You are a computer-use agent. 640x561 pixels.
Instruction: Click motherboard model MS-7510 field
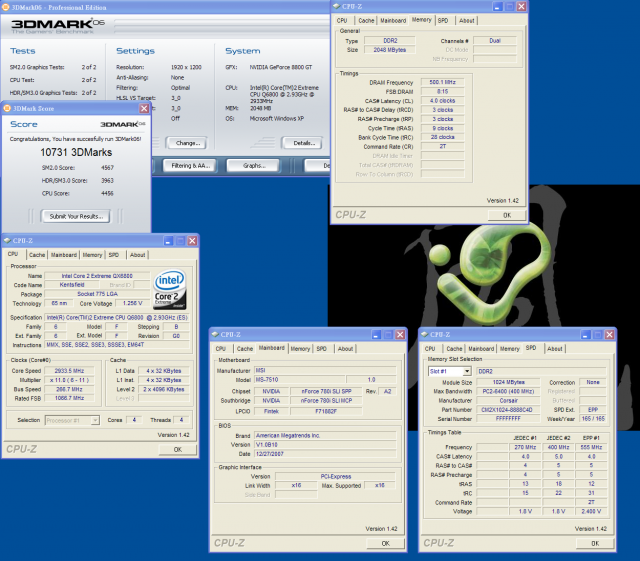tap(300, 380)
